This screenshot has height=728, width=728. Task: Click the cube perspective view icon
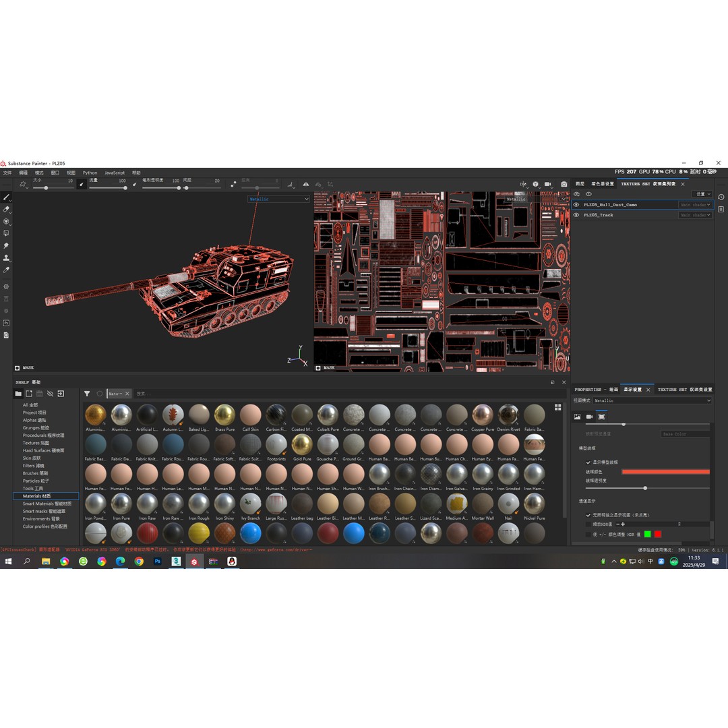535,184
